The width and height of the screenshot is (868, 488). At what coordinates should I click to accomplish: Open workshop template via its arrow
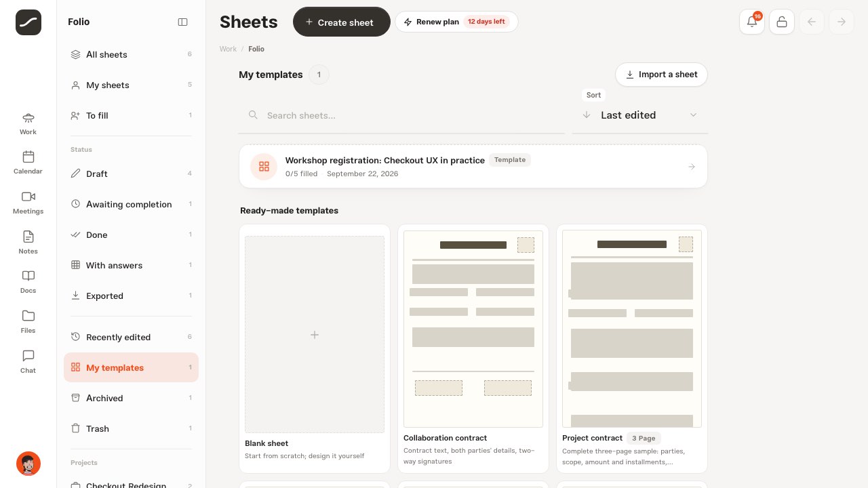coord(692,167)
